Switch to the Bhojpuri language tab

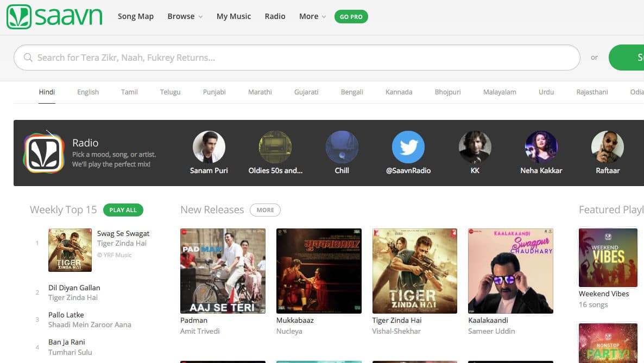point(447,92)
